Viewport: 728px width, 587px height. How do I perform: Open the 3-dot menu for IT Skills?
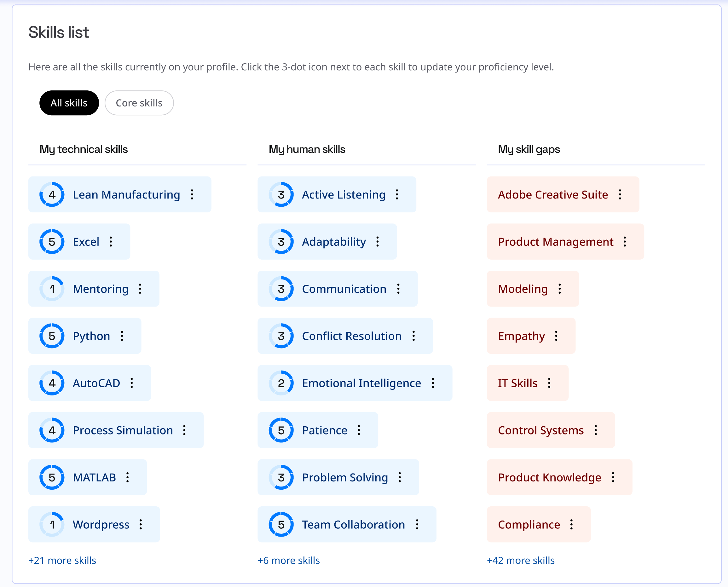tap(549, 383)
